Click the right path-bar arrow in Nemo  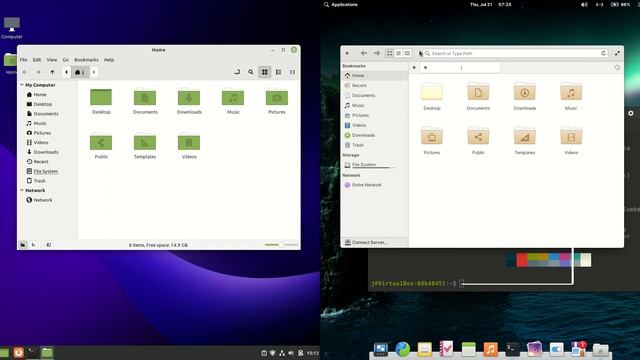(x=94, y=72)
